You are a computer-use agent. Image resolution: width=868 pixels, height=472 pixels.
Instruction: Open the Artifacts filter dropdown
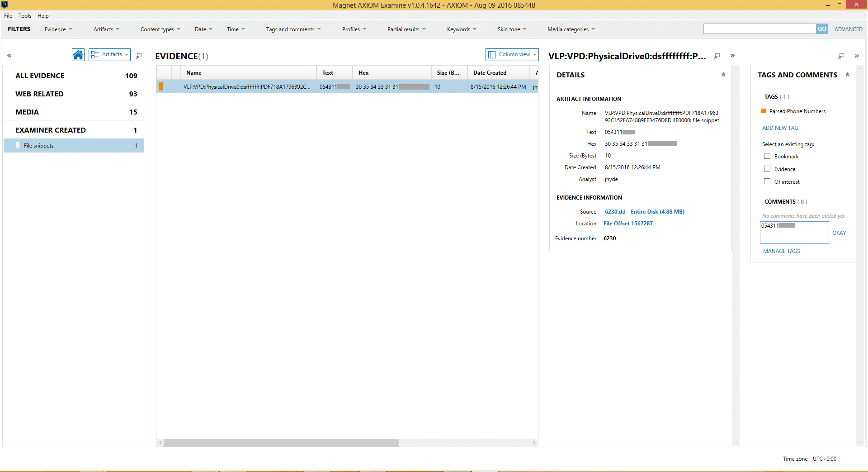(106, 29)
